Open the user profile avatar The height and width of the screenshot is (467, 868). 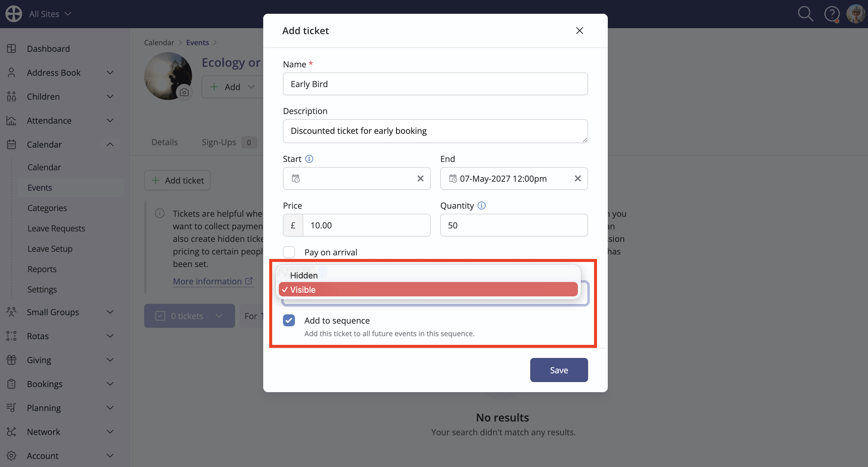coord(855,14)
